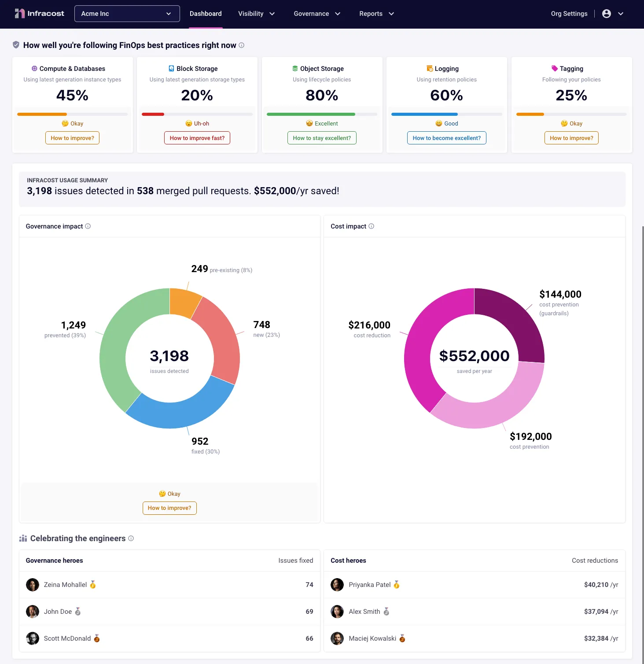Select the Block Storage icon

click(170, 68)
